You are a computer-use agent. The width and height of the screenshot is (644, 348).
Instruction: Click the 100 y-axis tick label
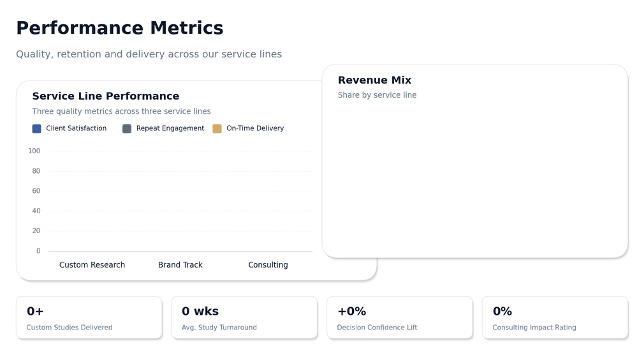pyautogui.click(x=34, y=151)
